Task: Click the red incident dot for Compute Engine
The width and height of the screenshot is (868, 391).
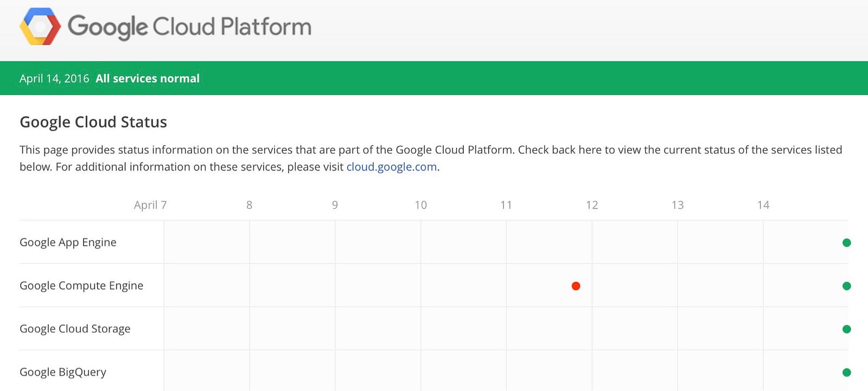Action: pos(576,286)
